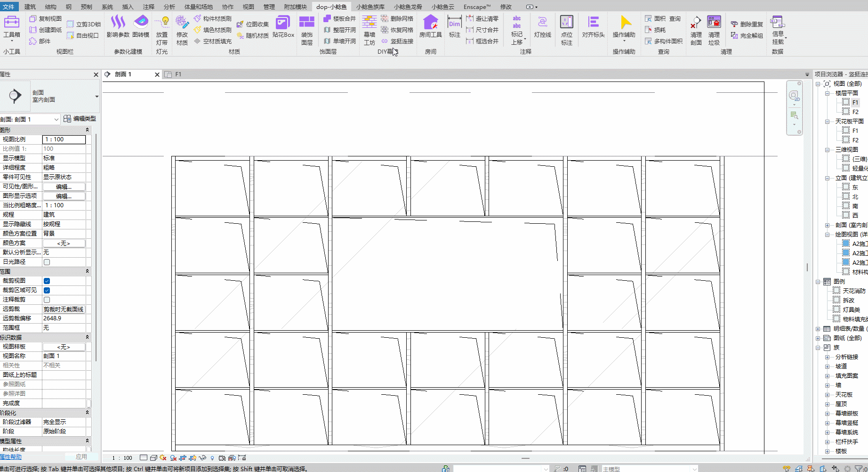Screen dimensions: 868x472
Task: Open the 图转模 drawing-to-model tool
Action: point(141,26)
